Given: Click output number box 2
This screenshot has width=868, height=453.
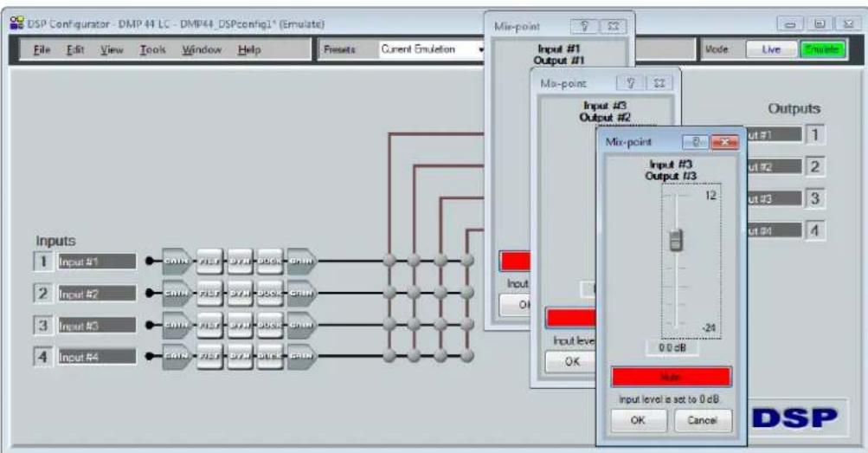Looking at the screenshot, I should (814, 166).
